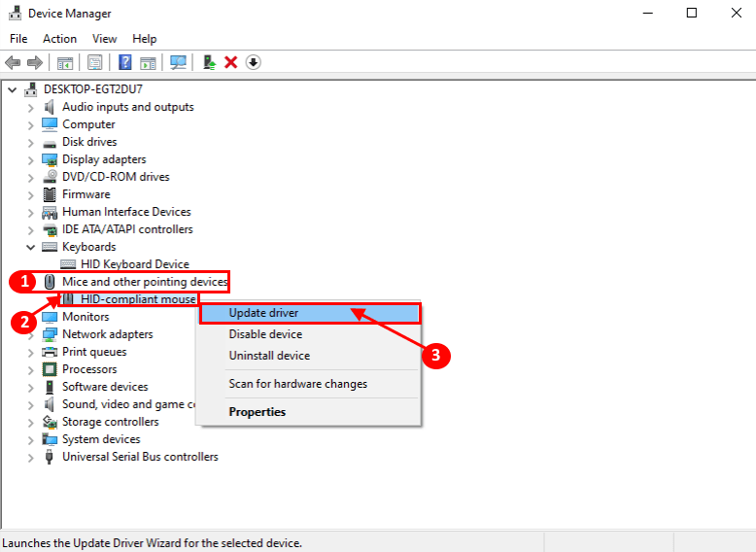
Task: Open the Action menu
Action: tap(59, 39)
